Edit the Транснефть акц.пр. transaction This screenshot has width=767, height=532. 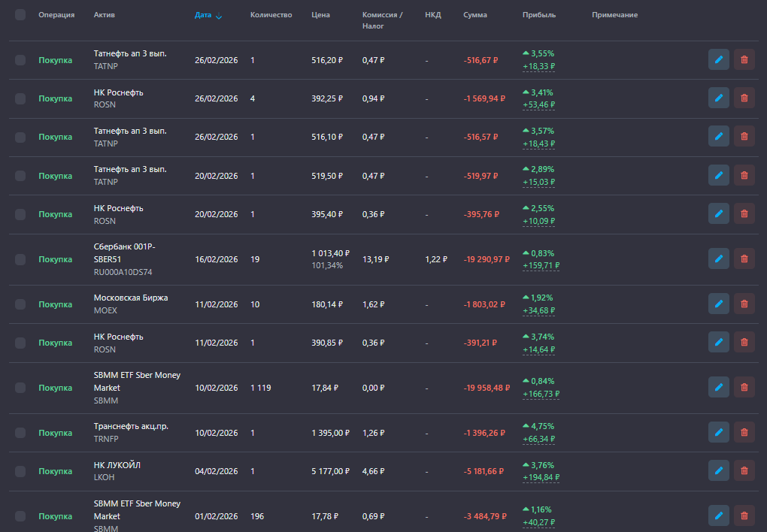point(718,433)
